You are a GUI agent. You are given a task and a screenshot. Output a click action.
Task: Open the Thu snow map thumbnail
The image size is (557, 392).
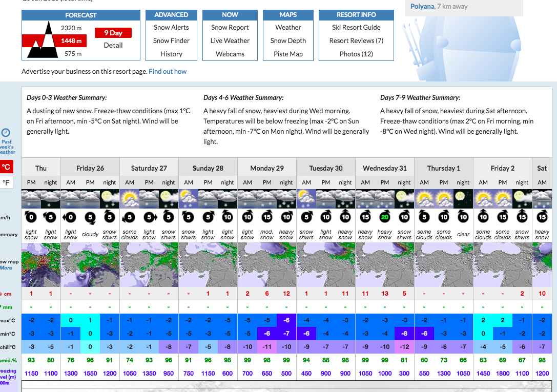pos(41,265)
